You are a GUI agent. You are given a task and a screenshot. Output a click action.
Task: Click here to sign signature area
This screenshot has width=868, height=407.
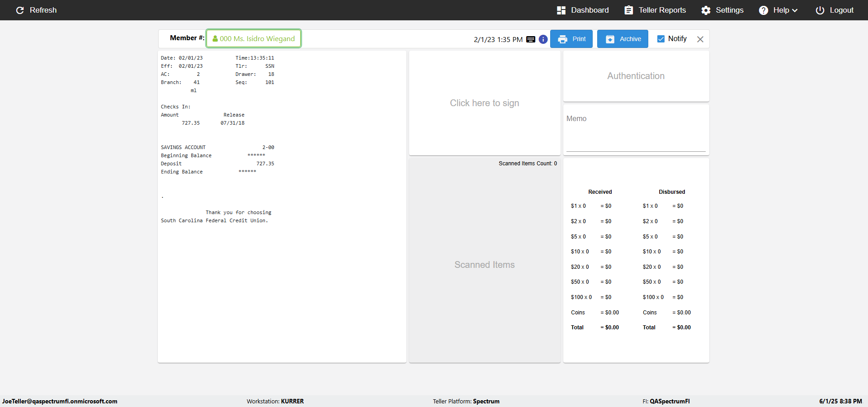(x=485, y=103)
